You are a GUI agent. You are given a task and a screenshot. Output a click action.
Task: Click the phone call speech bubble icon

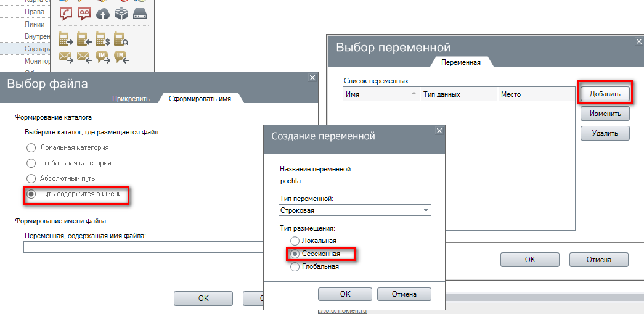(65, 14)
